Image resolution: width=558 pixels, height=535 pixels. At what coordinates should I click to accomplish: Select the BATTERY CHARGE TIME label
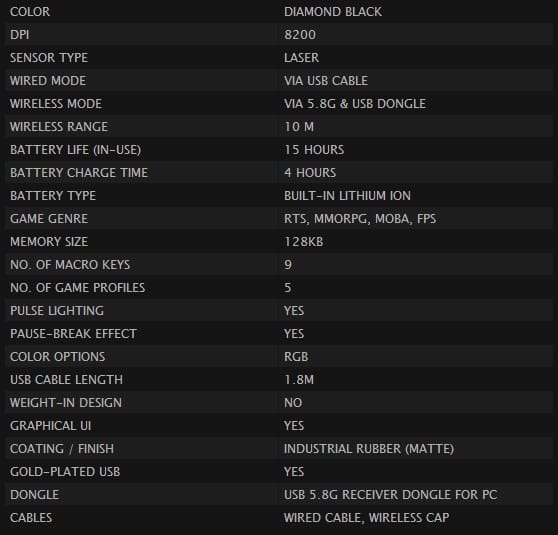(79, 173)
